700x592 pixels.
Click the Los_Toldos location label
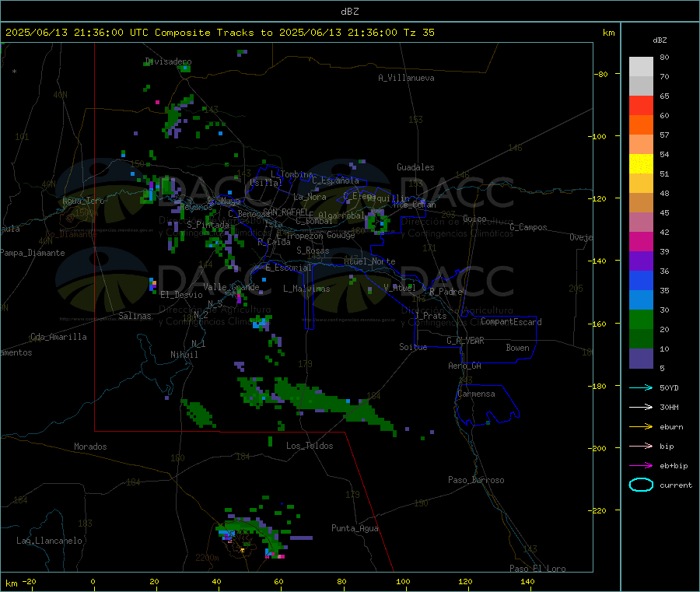(310, 446)
